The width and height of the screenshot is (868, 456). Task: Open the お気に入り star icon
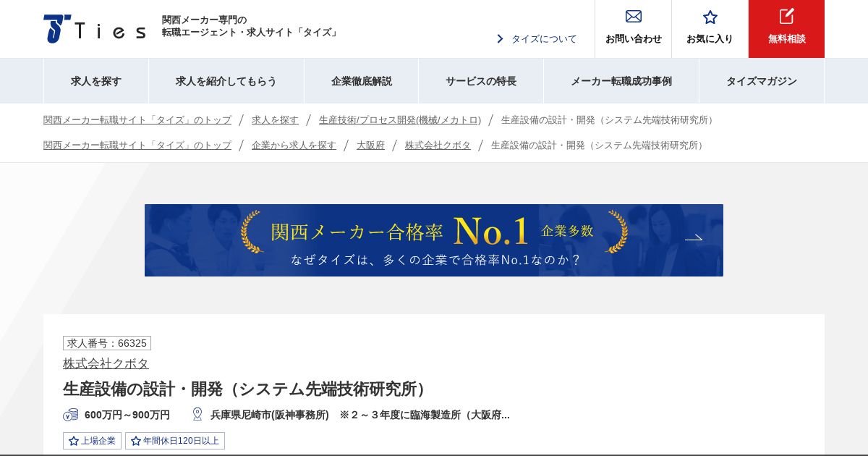(x=710, y=17)
